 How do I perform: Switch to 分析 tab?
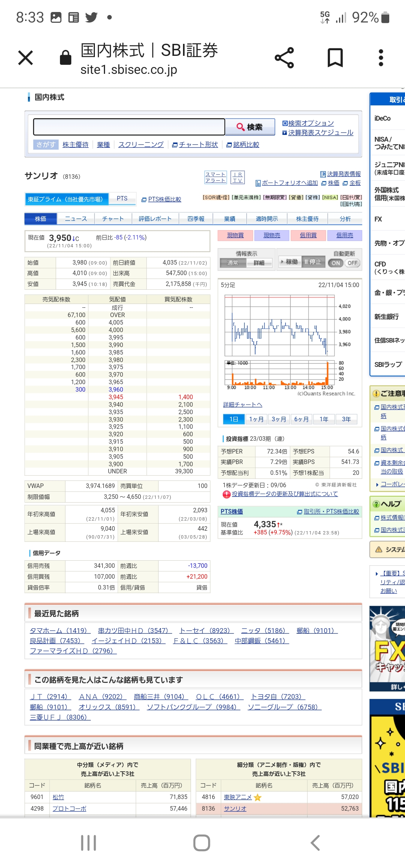click(345, 219)
